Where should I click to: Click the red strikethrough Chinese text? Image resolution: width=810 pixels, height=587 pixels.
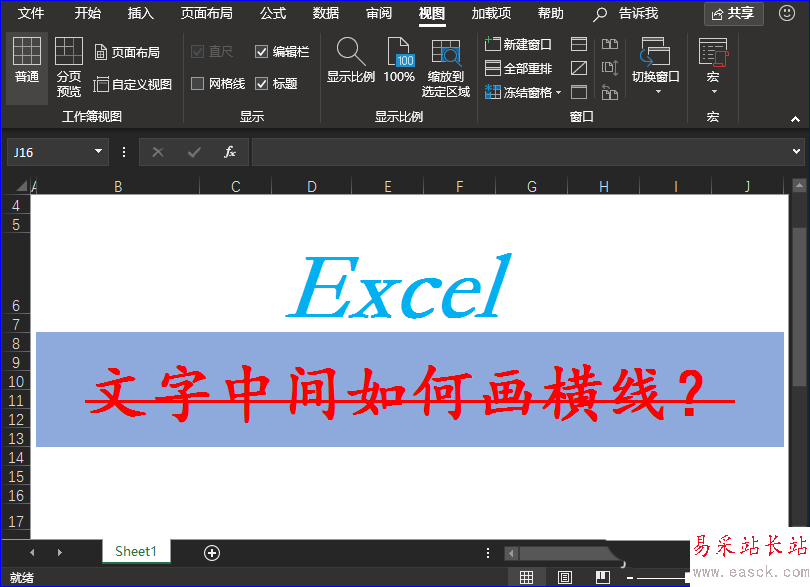coord(410,393)
